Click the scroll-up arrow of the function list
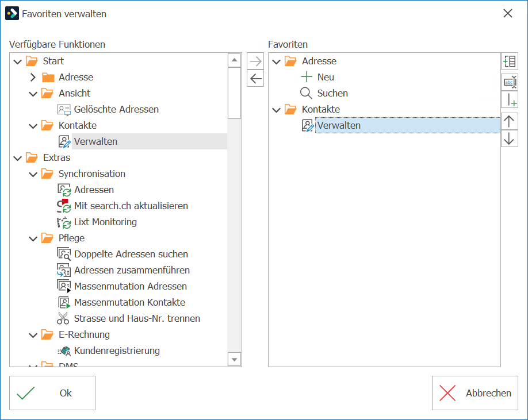This screenshot has height=420, width=528. point(234,60)
